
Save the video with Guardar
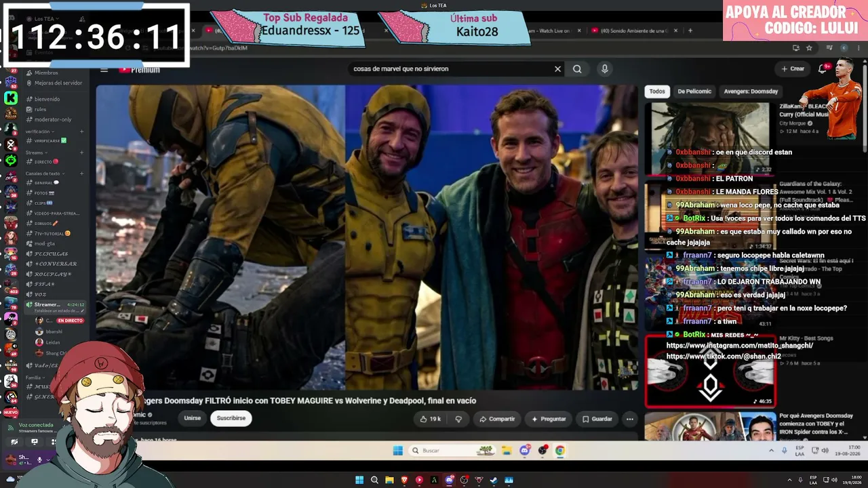coord(597,419)
